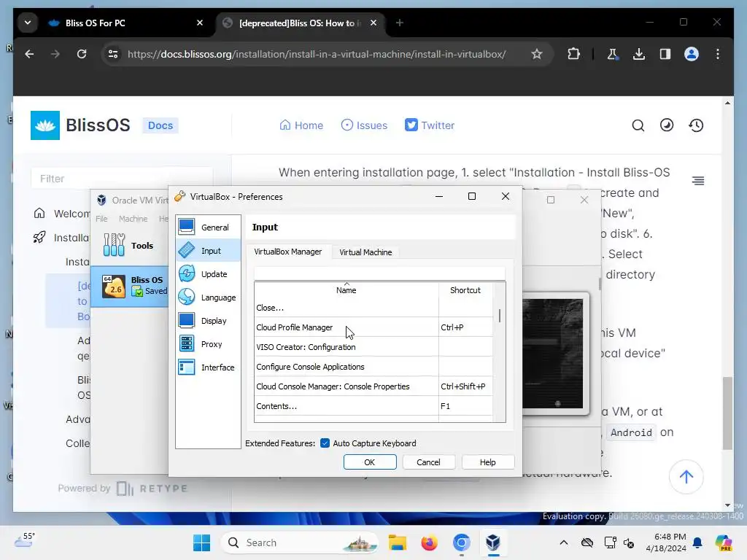Open File Explorer from taskbar

(x=398, y=542)
